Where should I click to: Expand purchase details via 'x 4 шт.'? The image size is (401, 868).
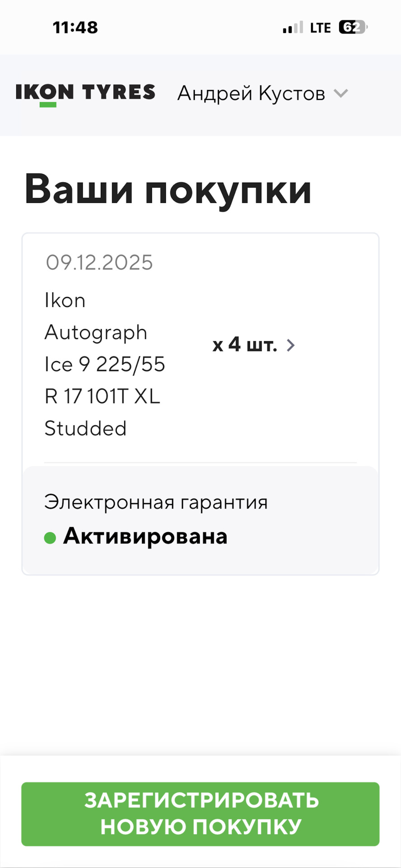[x=245, y=345]
